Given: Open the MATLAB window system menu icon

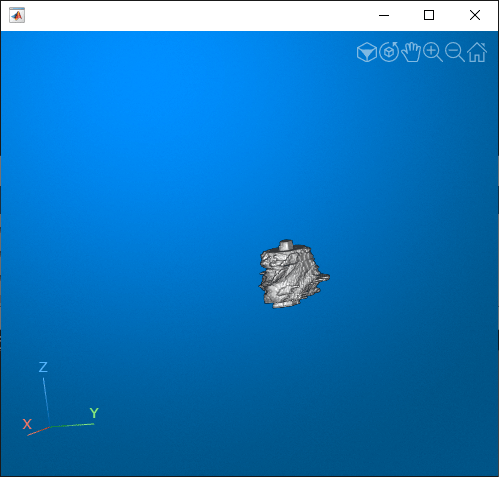Looking at the screenshot, I should [17, 15].
